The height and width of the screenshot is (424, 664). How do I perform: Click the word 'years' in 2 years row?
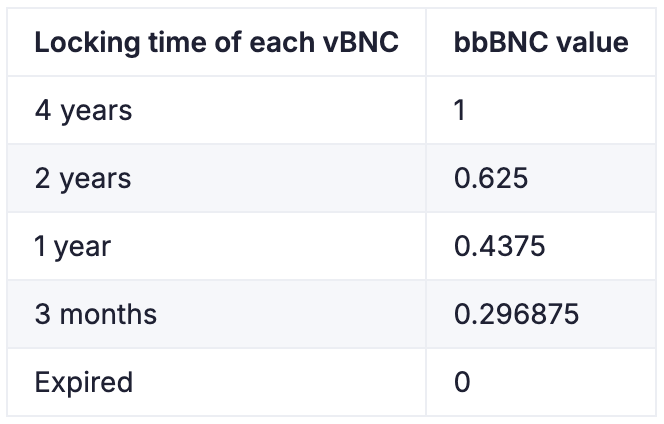95,180
